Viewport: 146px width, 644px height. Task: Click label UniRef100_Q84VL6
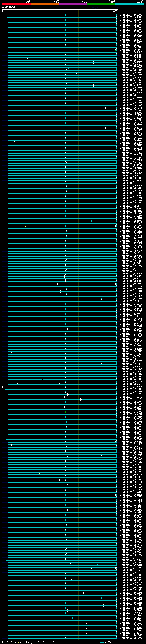(x=131, y=53)
